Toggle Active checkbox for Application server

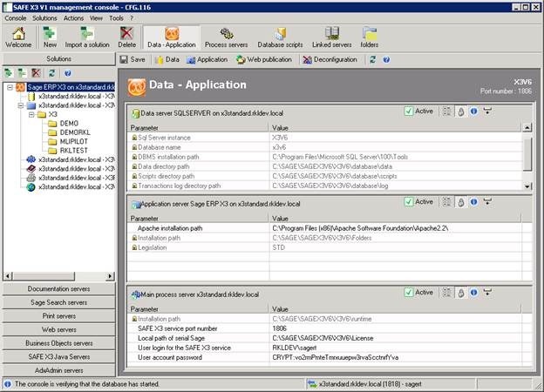409,202
